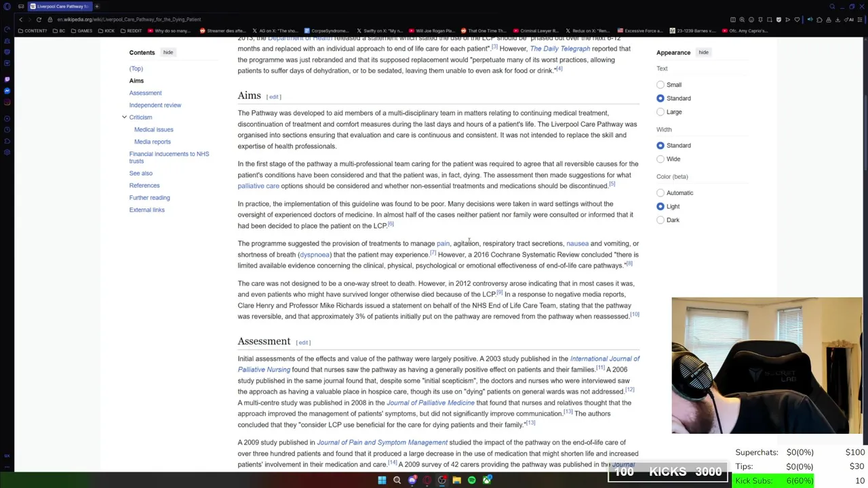Screen dimensions: 868x488
Task: Open Windows taskbar search
Action: click(x=397, y=481)
